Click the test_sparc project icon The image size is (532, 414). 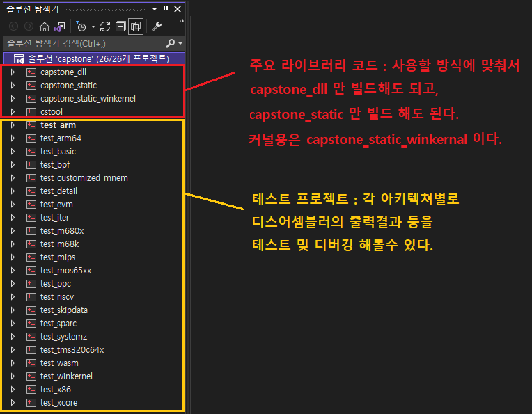(31, 324)
